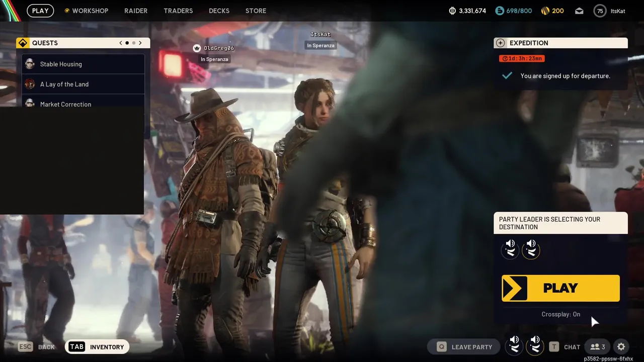Open the mail inbox icon

point(579,11)
